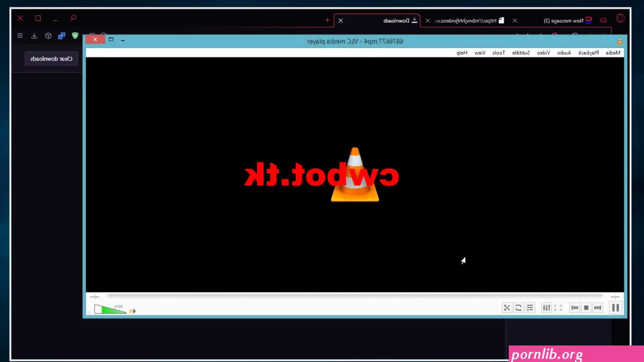Screen dimensions: 644x362
Task: Open the mirrored Help menu
Action: [x=462, y=53]
